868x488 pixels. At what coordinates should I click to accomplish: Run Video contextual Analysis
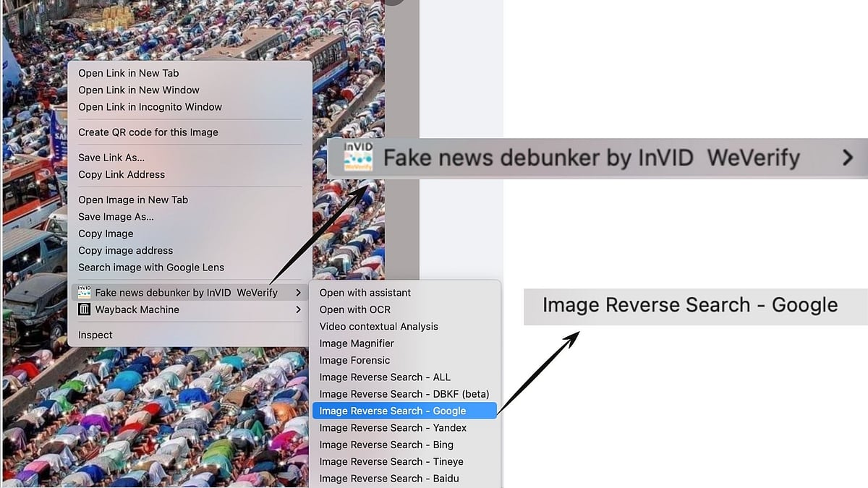pos(379,326)
